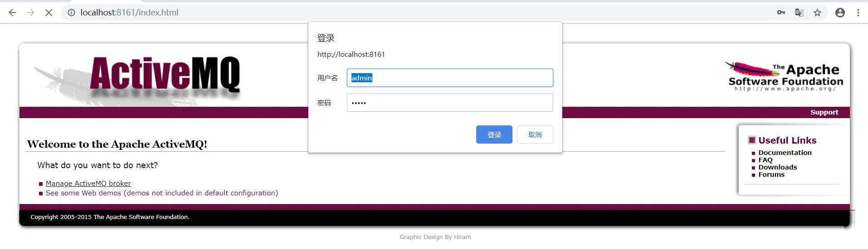This screenshot has width=868, height=249.
Task: Bookmark this page with the star icon
Action: 817,13
